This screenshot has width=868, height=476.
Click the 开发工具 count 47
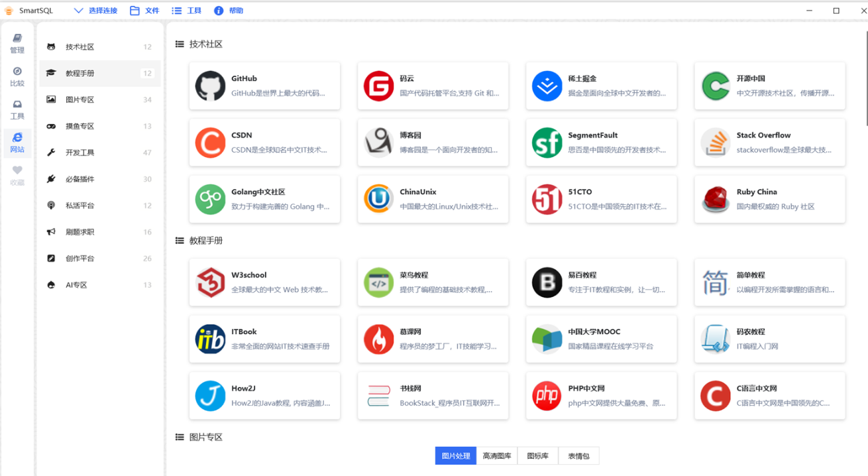click(x=147, y=153)
